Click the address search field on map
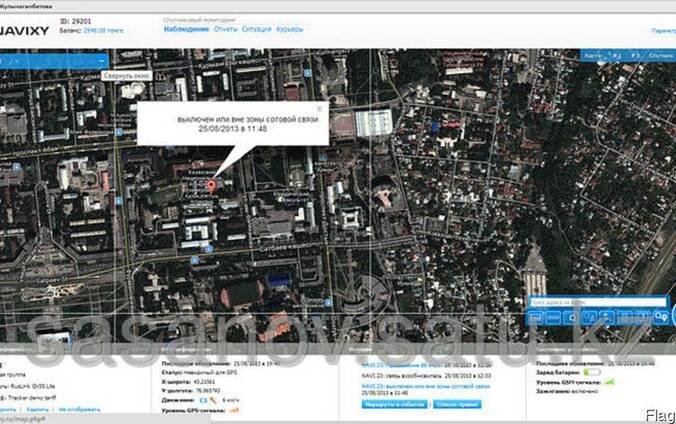 598,302
